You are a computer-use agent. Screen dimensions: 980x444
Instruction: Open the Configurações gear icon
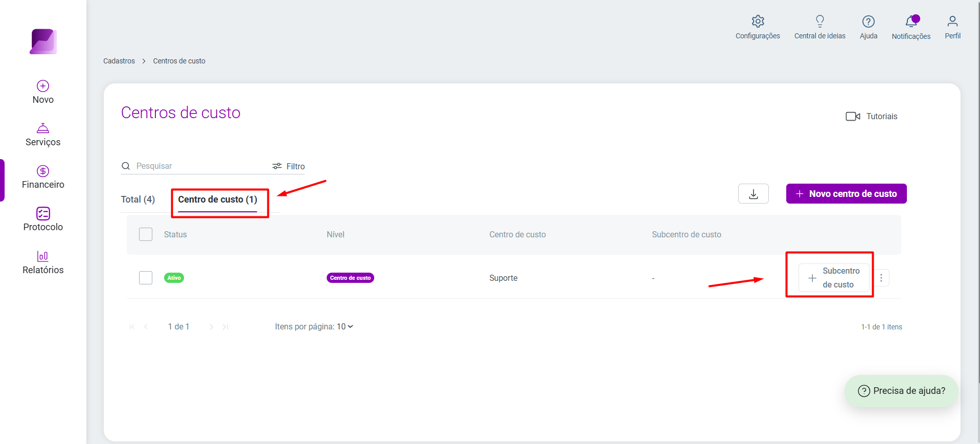click(758, 21)
